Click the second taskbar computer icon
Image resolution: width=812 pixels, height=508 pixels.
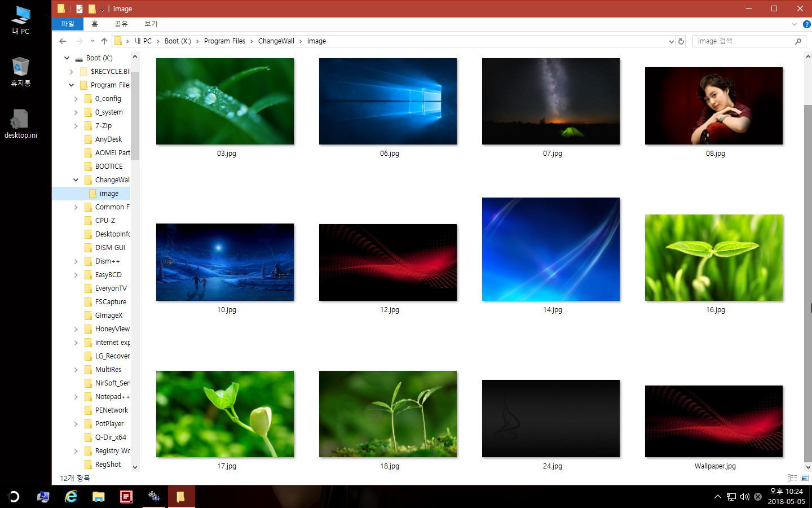[43, 497]
